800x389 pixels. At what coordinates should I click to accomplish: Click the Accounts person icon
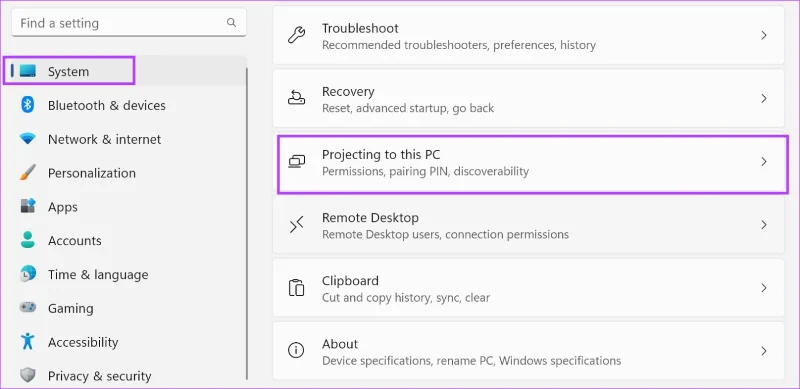click(x=28, y=240)
